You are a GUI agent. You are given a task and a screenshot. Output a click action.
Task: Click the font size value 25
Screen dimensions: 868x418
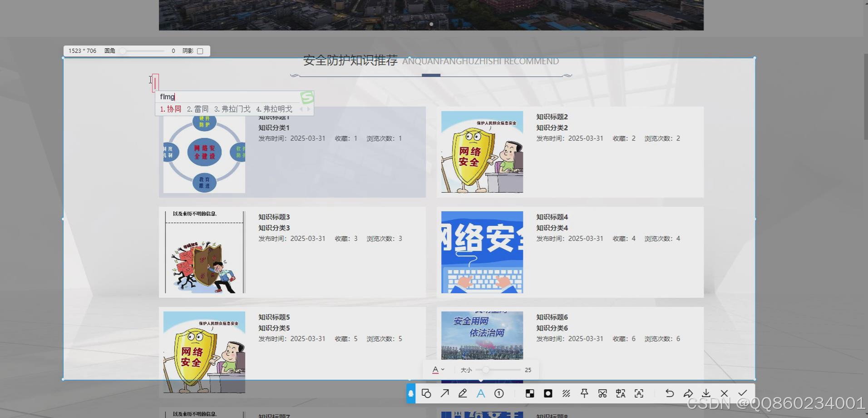(x=528, y=370)
